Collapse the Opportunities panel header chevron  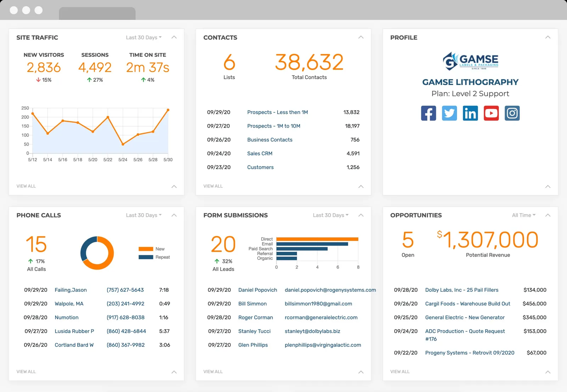[548, 215]
